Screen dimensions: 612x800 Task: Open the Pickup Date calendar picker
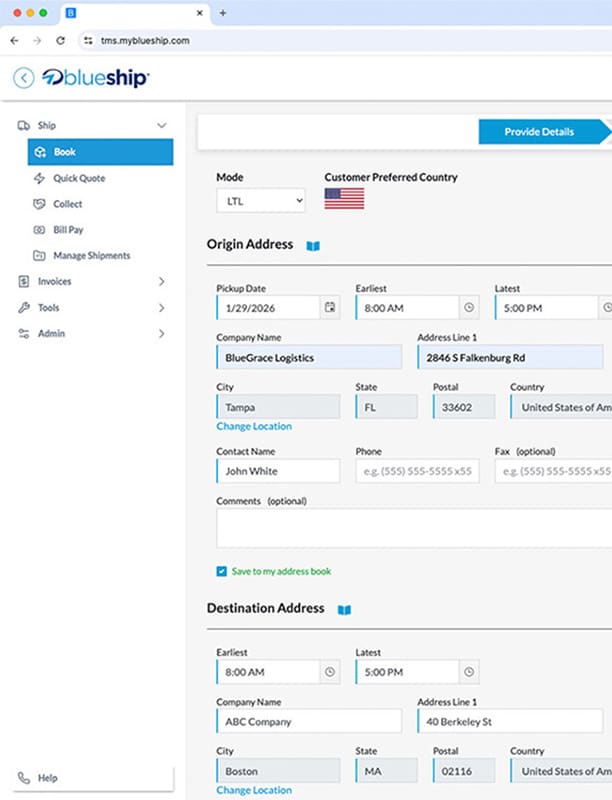330,308
